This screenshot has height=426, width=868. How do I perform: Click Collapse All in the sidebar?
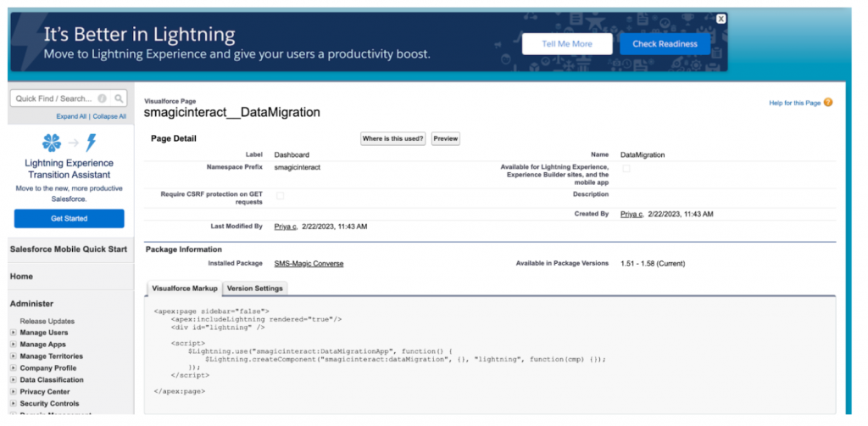pos(109,116)
